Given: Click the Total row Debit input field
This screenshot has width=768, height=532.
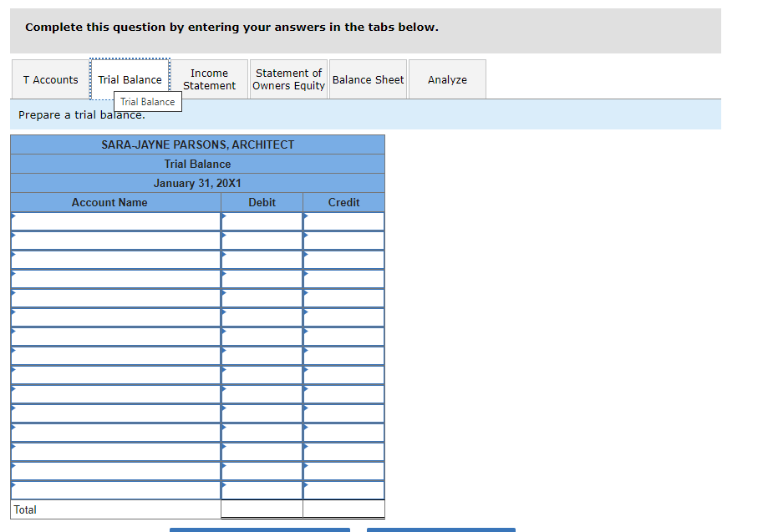Looking at the screenshot, I should [x=262, y=509].
